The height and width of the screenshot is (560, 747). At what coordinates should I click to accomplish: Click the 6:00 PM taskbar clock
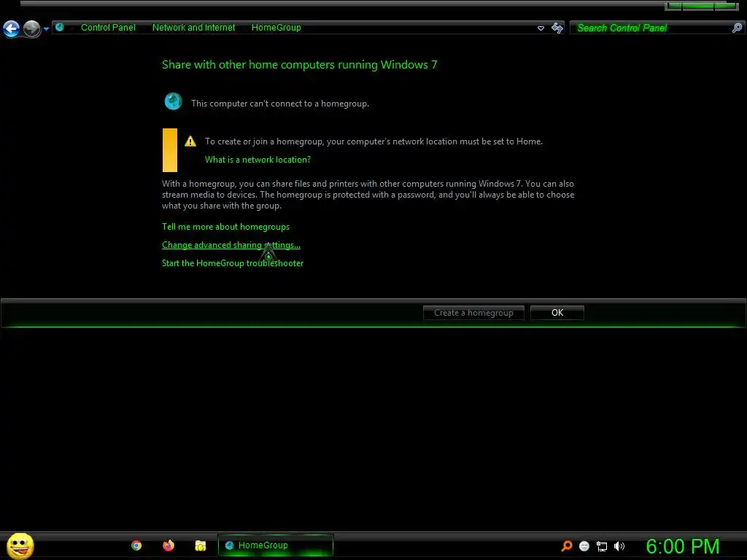tap(682, 546)
